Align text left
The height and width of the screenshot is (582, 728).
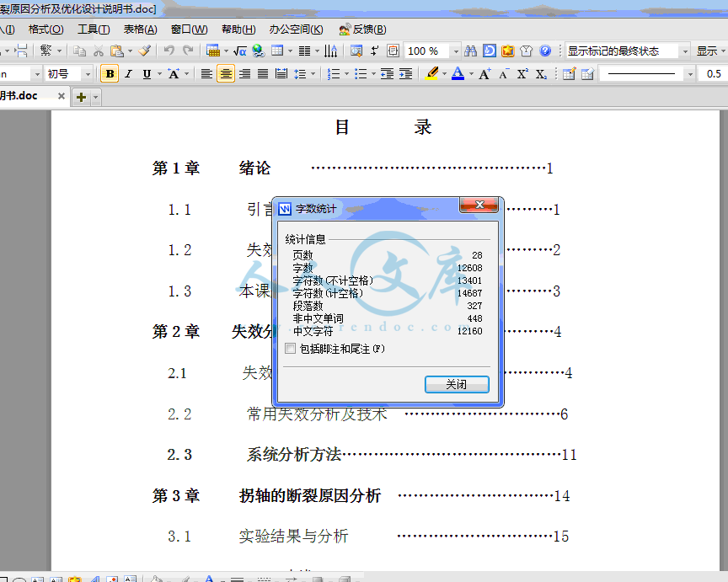206,74
